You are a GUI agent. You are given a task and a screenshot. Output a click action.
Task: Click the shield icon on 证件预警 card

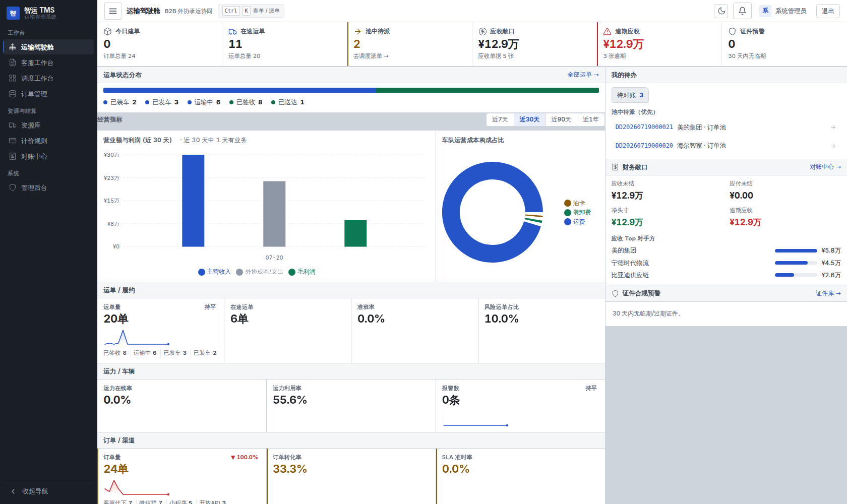tap(733, 31)
